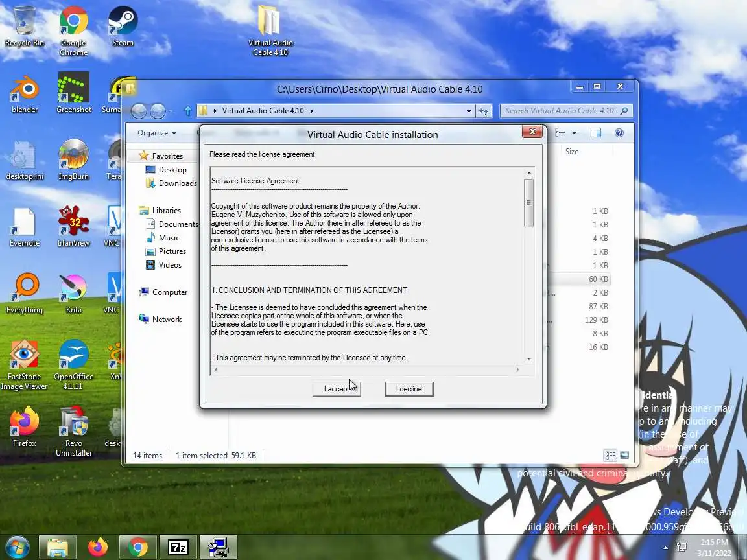The width and height of the screenshot is (747, 560).
Task: Open Explorer help icon
Action: pos(619,133)
